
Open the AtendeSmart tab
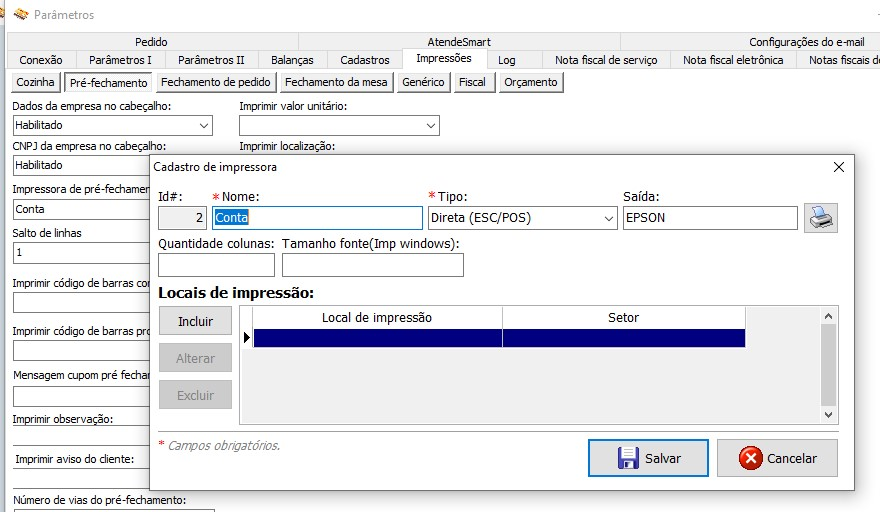(459, 42)
